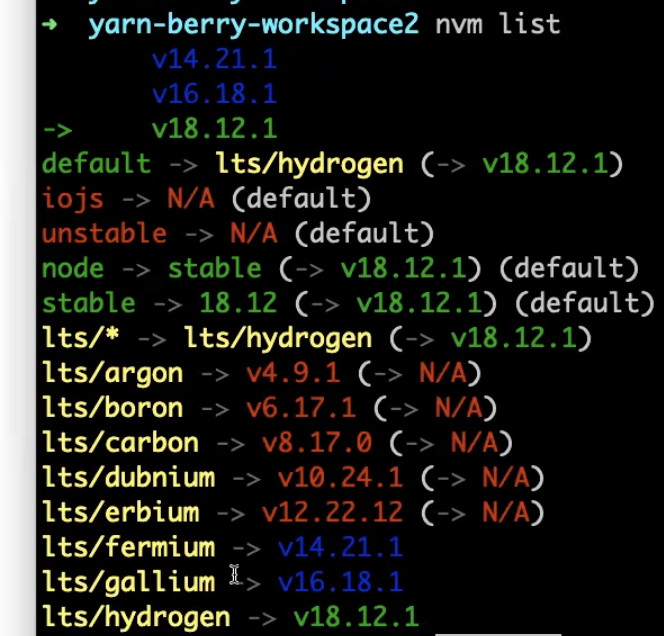Viewport: 664px width, 636px height.
Task: Click the 'stable' alias label at line start
Action: click(89, 303)
